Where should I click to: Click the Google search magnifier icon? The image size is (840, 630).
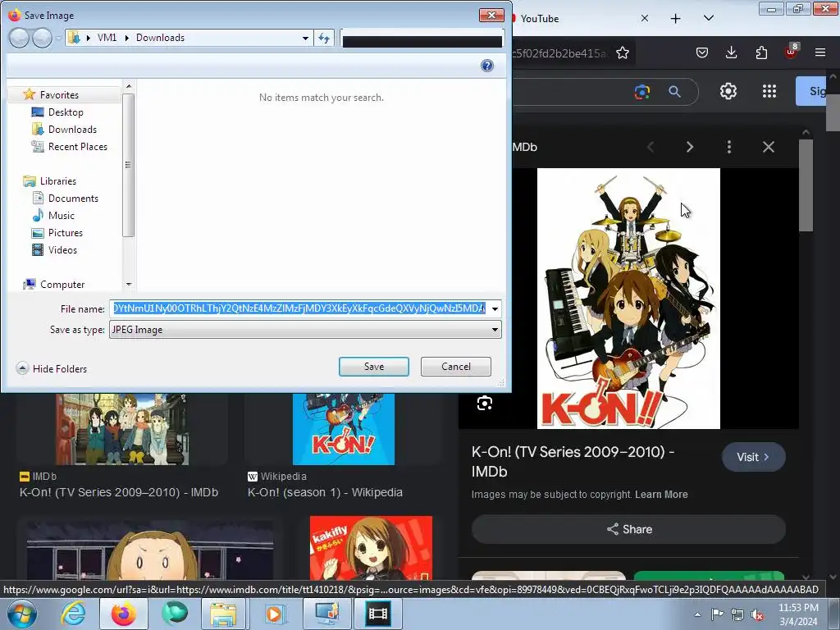(x=674, y=92)
